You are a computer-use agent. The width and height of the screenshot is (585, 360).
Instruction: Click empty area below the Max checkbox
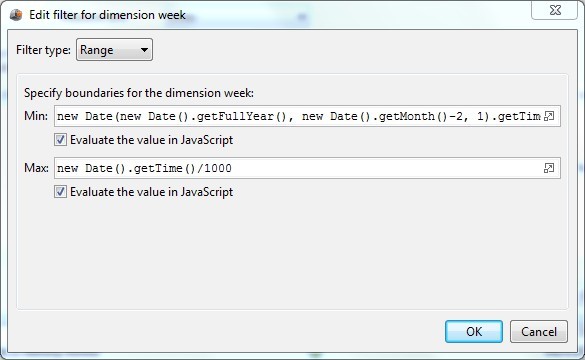coord(292,254)
